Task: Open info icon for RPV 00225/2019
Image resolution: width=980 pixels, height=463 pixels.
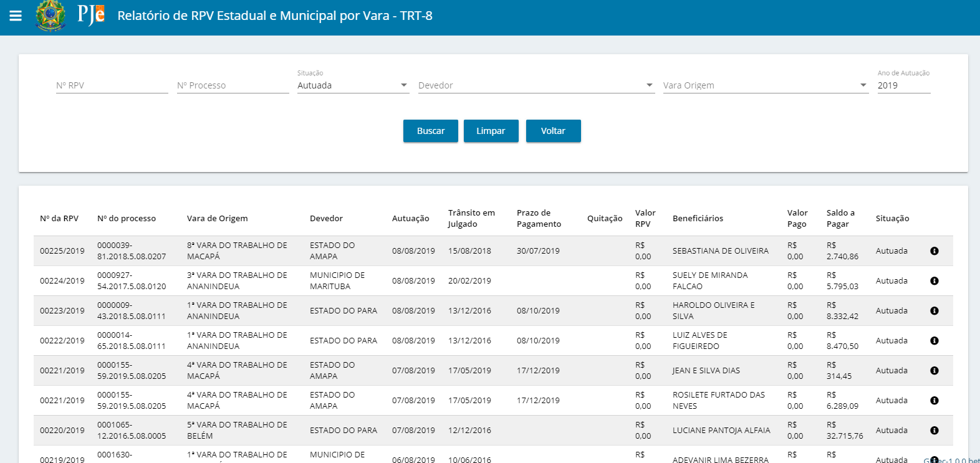Action: (934, 251)
